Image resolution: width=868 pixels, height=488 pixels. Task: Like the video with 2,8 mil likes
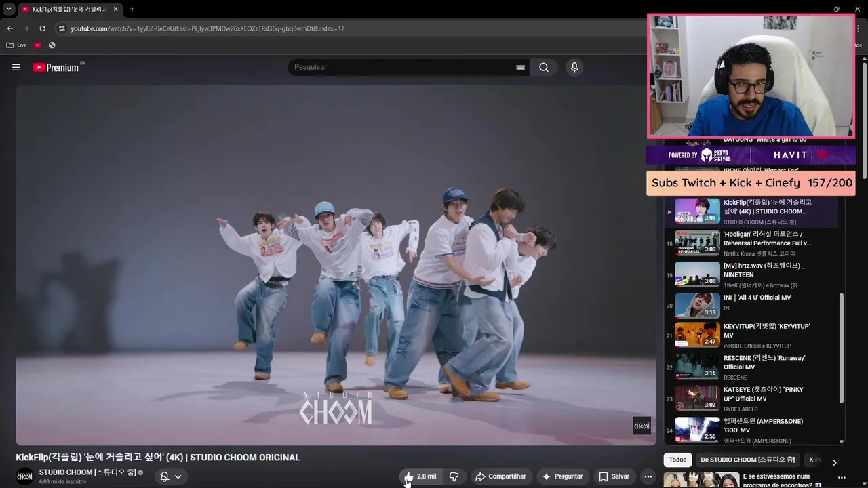coord(421,476)
